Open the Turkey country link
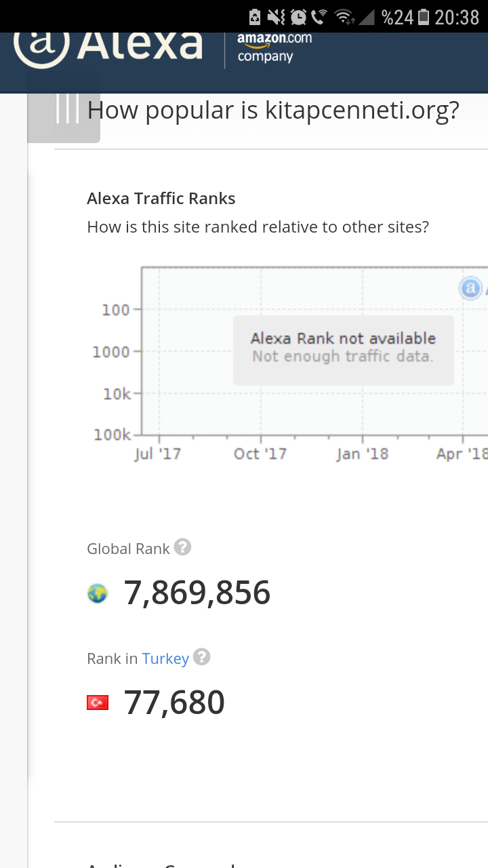 (165, 658)
